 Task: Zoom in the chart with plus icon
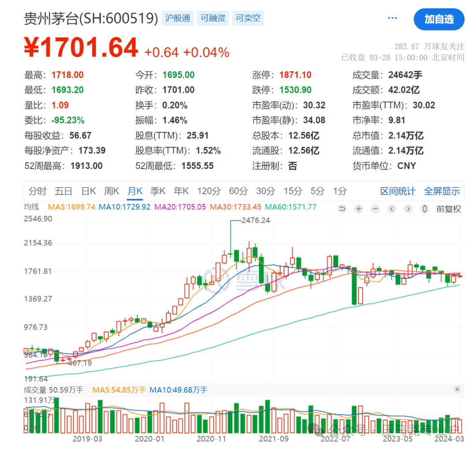359,209
